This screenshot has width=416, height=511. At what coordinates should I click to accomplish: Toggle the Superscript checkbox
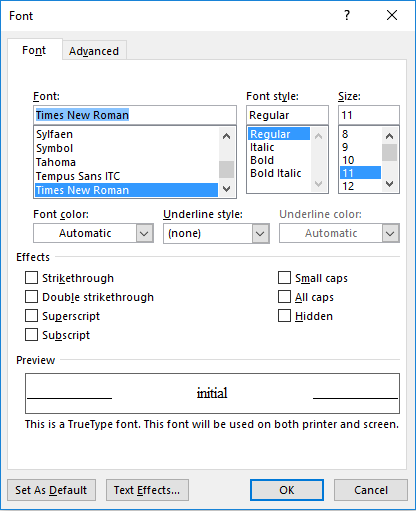[x=31, y=315]
